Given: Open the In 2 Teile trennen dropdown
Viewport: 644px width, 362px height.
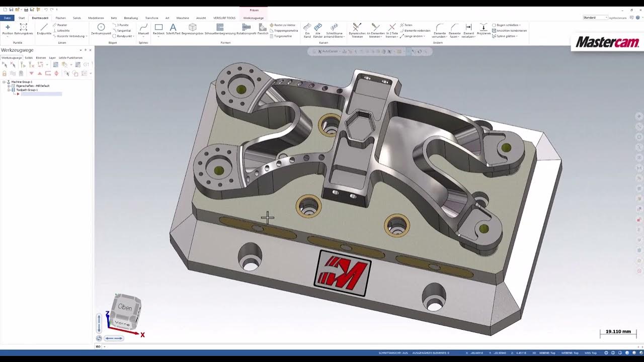Looking at the screenshot, I should pos(396,37).
